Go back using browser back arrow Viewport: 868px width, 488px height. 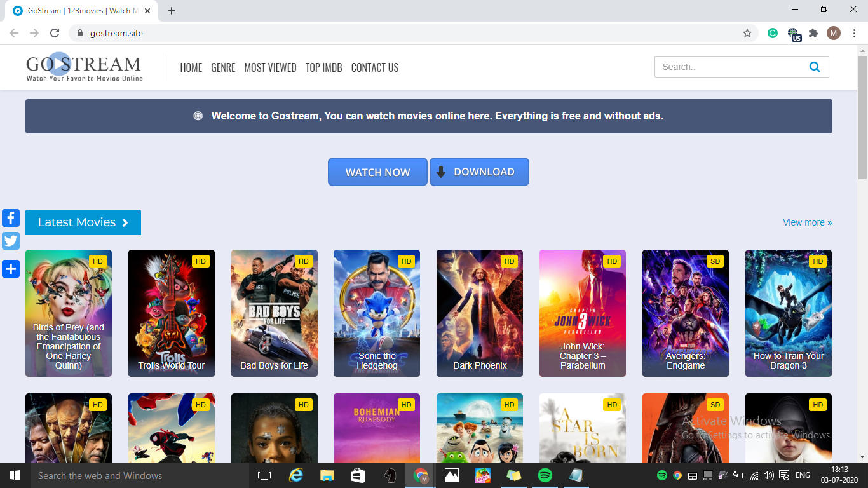coord(14,33)
